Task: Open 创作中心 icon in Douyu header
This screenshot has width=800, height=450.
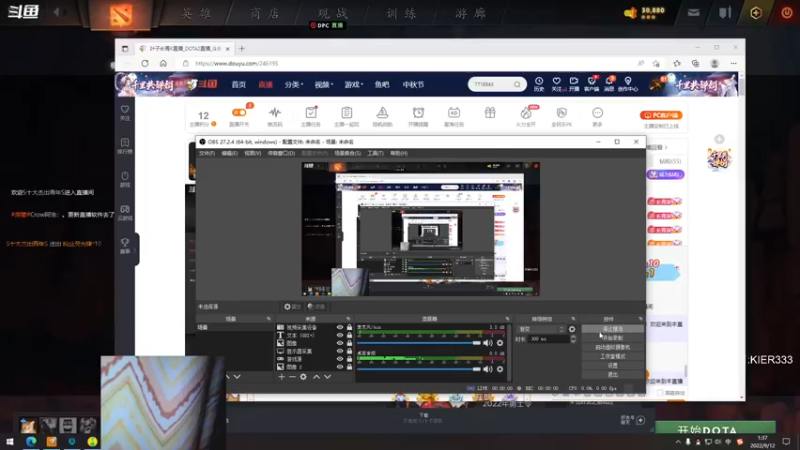Action: point(628,81)
